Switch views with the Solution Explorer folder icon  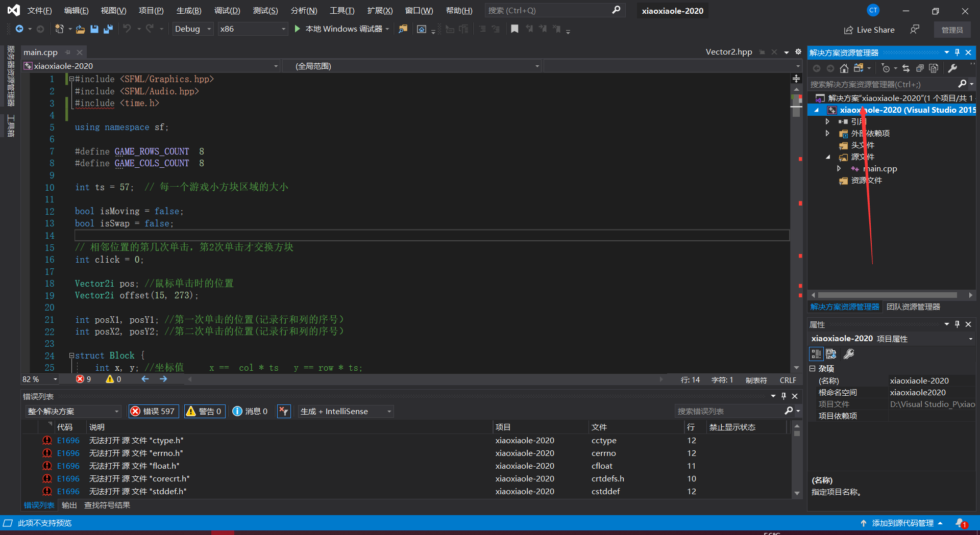click(x=859, y=68)
